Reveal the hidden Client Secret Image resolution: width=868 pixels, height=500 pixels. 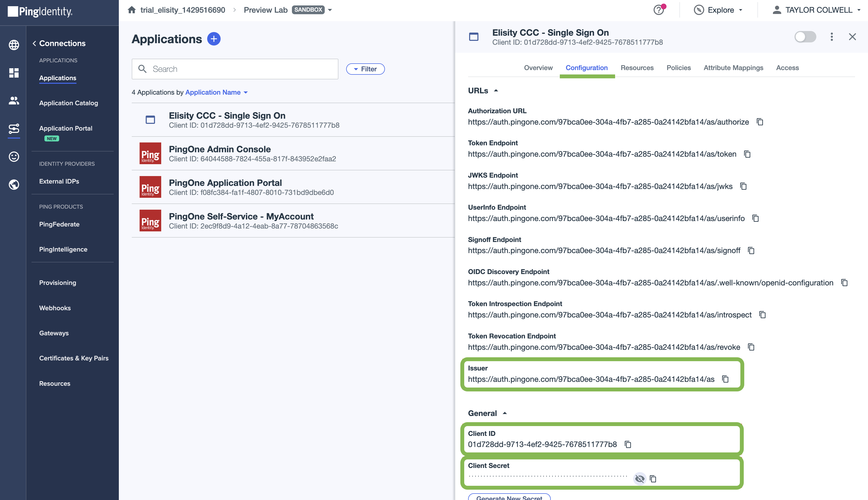[x=639, y=478]
